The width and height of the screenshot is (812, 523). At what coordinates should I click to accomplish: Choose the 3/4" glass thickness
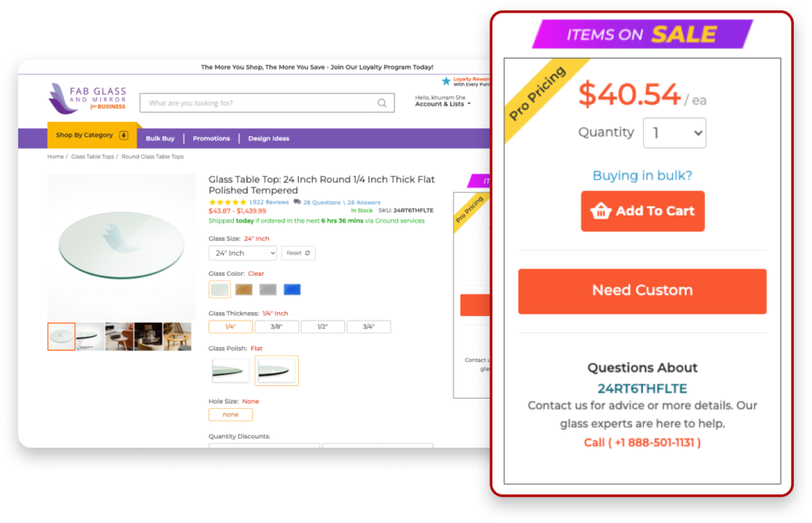point(369,327)
